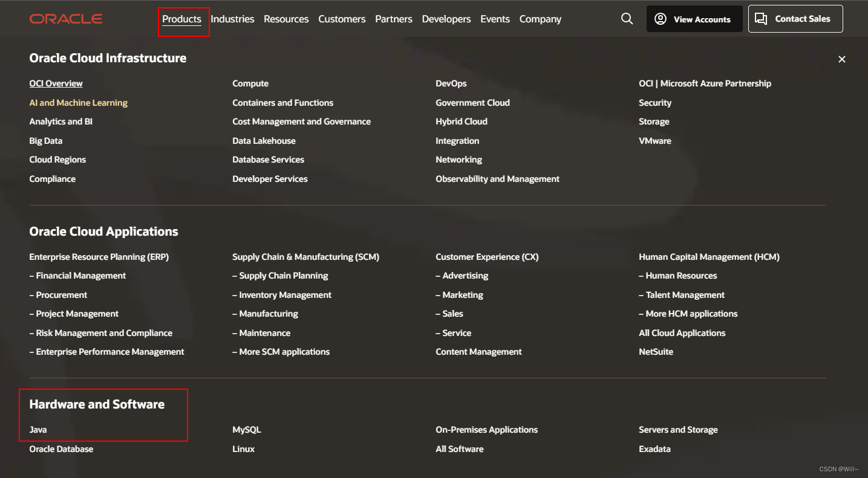Viewport: 868px width, 478px height.
Task: Open the Customers menu
Action: coord(342,19)
